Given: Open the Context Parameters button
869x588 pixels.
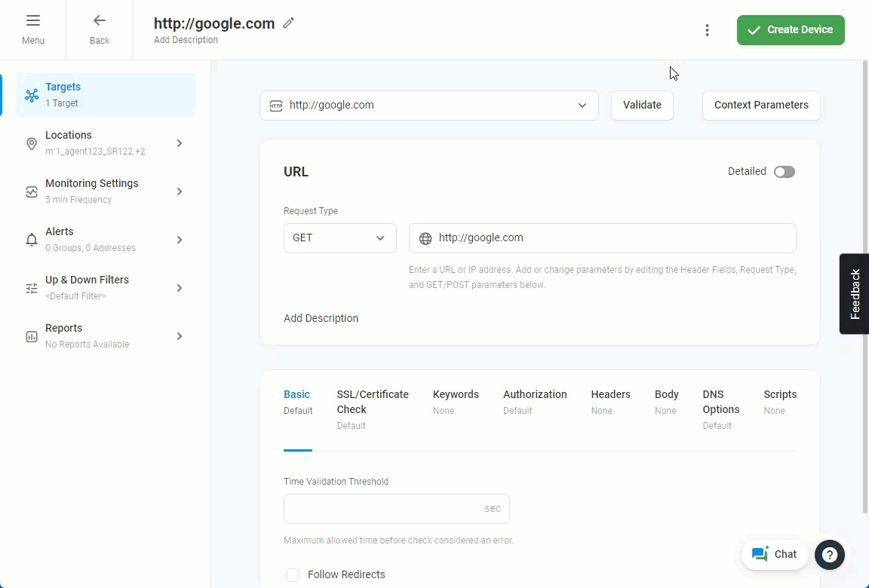Looking at the screenshot, I should (x=760, y=106).
